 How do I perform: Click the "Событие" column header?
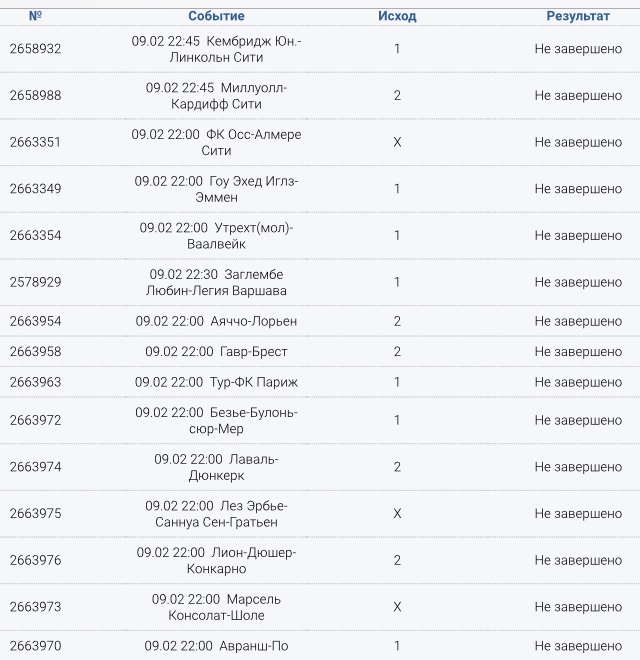(216, 16)
